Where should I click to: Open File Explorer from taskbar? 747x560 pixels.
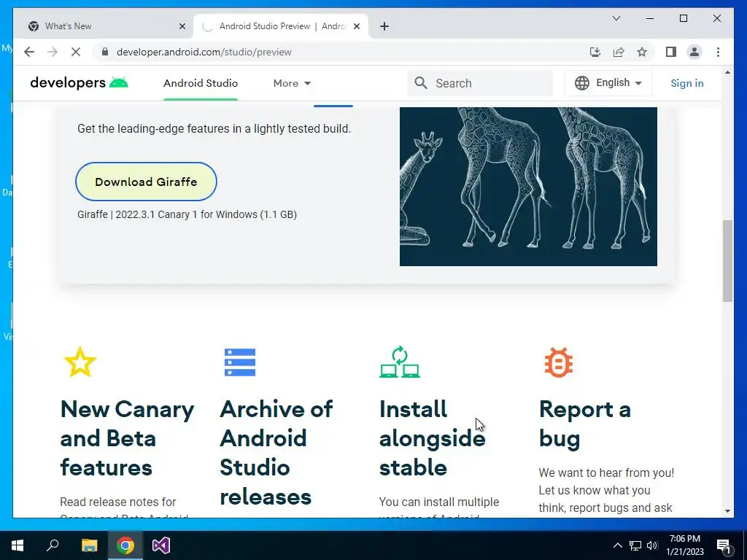pos(89,545)
